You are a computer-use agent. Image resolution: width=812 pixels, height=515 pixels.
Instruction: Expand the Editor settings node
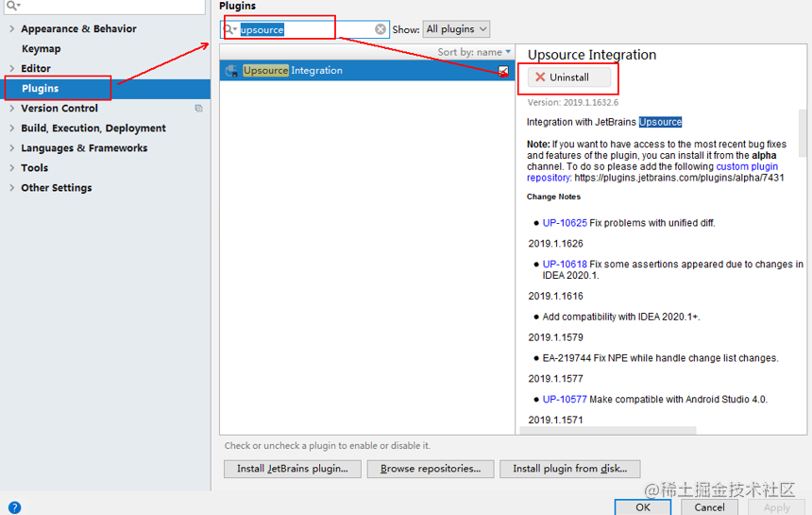[x=11, y=68]
